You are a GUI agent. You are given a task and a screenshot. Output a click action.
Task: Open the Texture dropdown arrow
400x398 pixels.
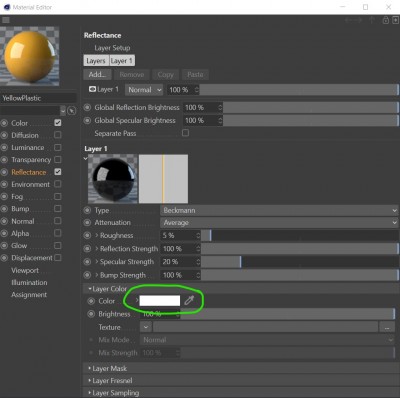pos(146,327)
